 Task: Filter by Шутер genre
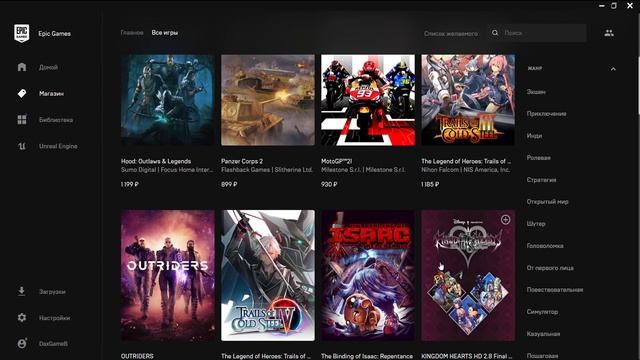pos(536,224)
